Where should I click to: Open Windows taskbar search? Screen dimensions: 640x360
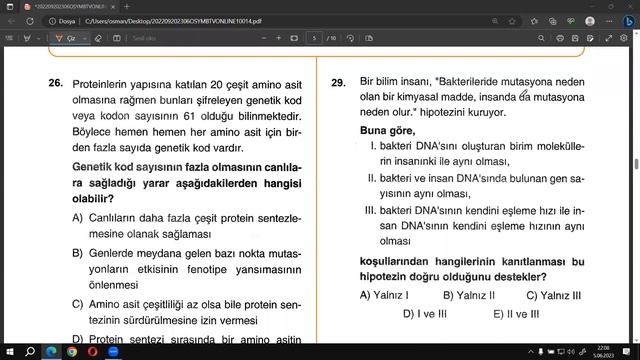tap(30, 351)
